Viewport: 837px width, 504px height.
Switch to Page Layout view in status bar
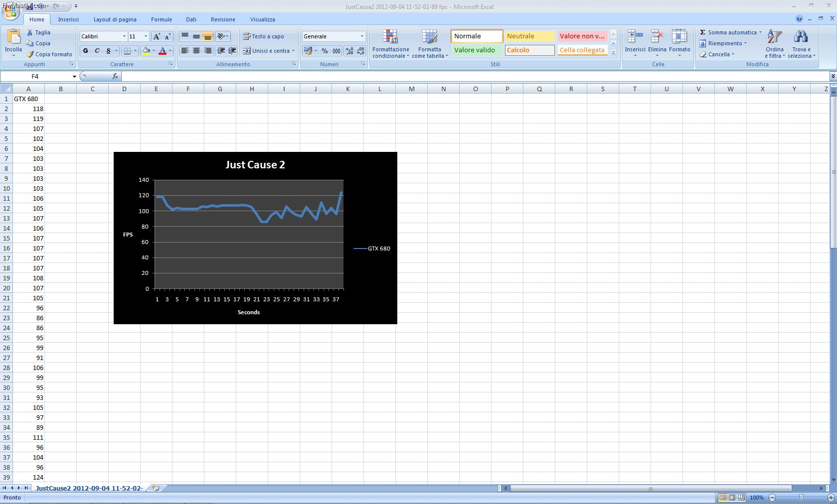click(x=732, y=498)
